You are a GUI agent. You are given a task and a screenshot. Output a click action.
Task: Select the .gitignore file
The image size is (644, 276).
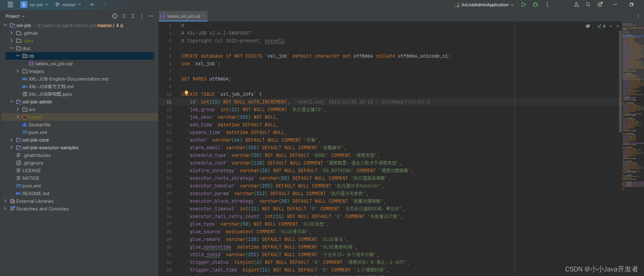(30, 163)
